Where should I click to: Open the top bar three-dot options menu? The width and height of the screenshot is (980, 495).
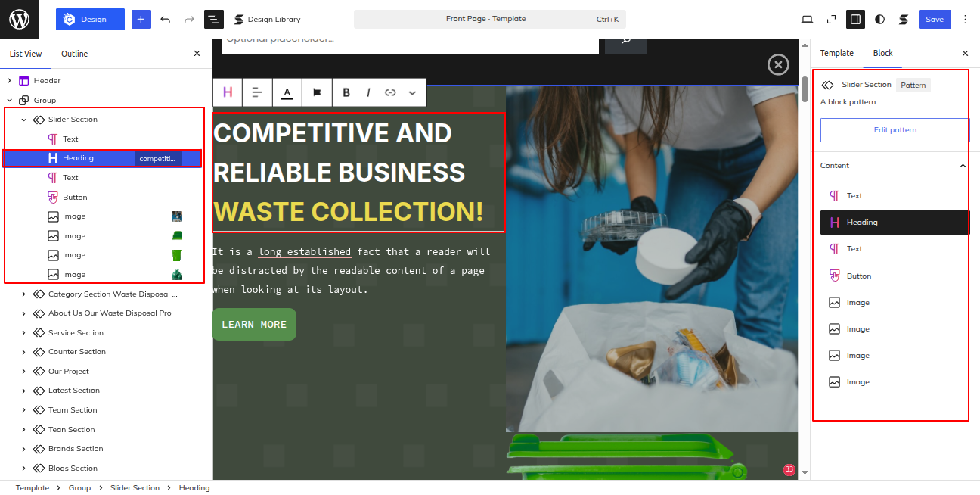(965, 20)
